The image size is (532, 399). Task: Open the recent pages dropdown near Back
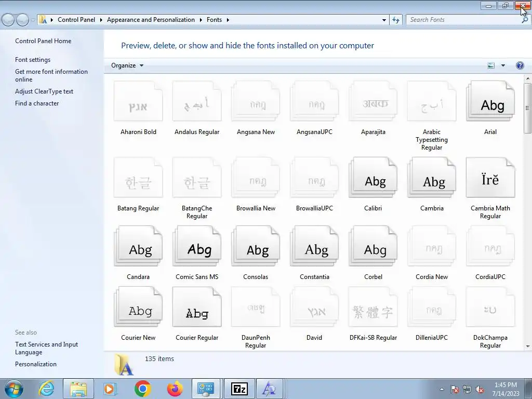(x=33, y=20)
